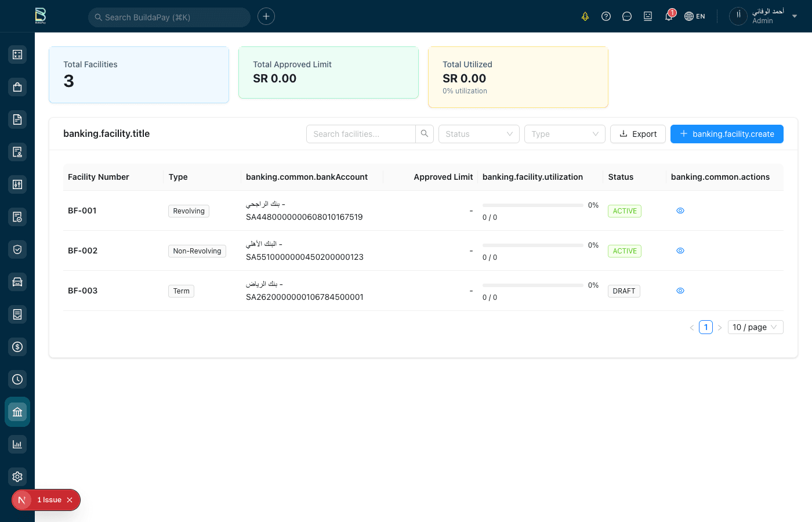Screen dimensions: 812x522
Task: Click the clock icon in the sidebar
Action: [17, 379]
